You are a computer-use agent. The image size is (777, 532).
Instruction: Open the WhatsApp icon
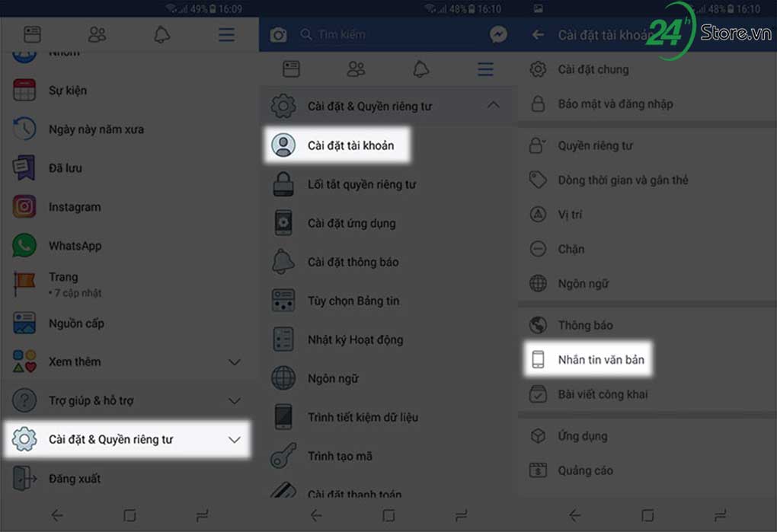tap(24, 246)
